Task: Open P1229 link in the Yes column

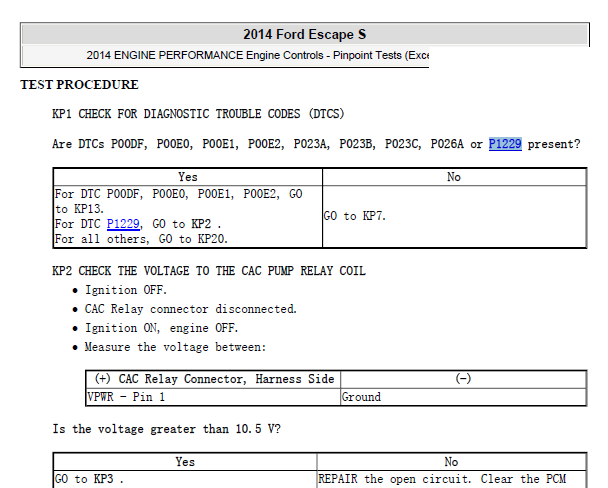Action: click(x=123, y=224)
